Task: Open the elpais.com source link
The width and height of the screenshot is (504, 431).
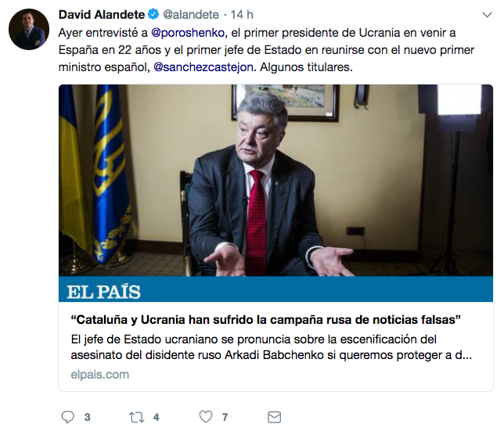Action: coord(100,375)
